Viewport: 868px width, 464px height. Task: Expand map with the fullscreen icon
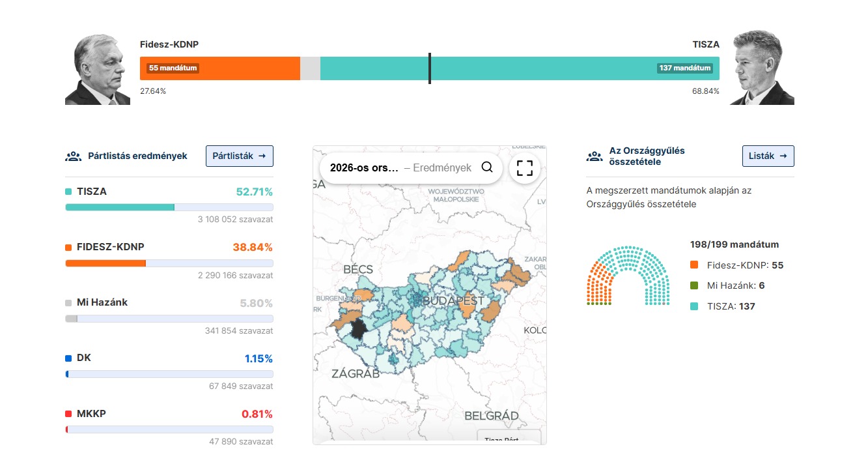click(x=524, y=168)
